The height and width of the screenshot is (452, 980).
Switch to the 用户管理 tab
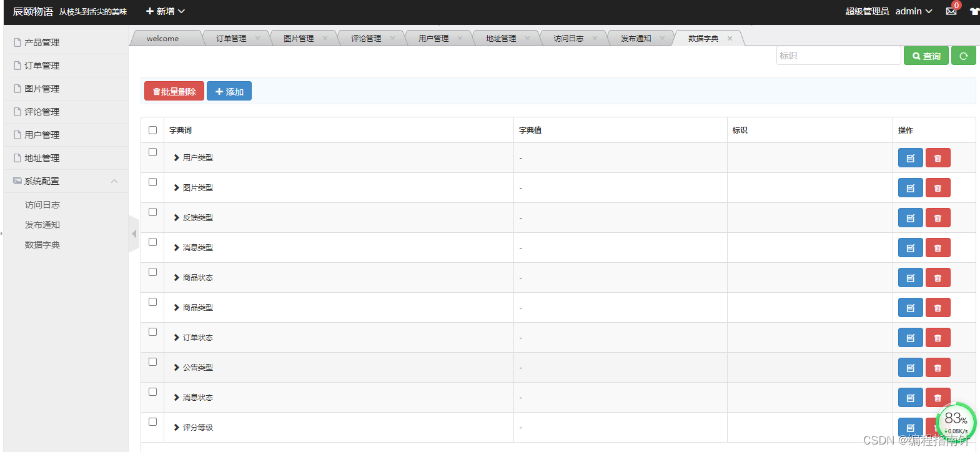(x=433, y=38)
